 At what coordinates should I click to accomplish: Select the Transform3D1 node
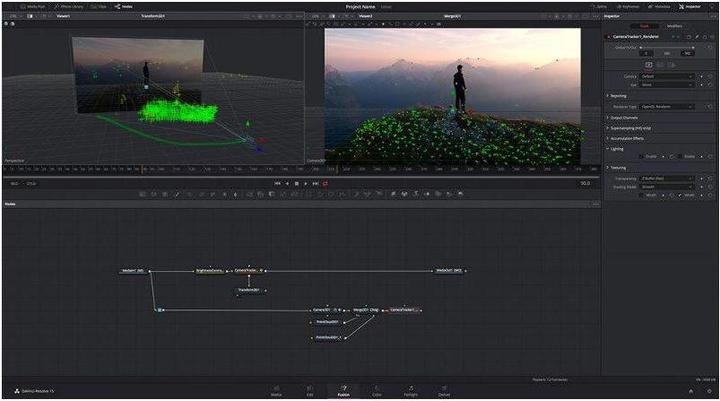(x=249, y=290)
